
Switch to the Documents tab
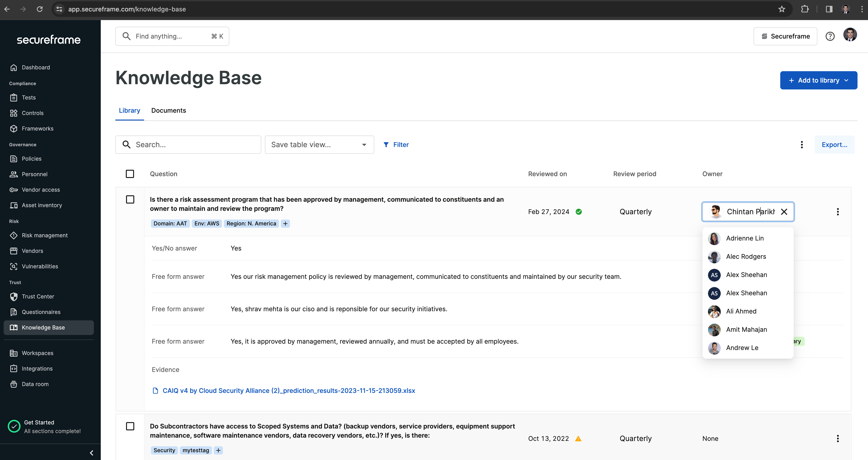168,111
